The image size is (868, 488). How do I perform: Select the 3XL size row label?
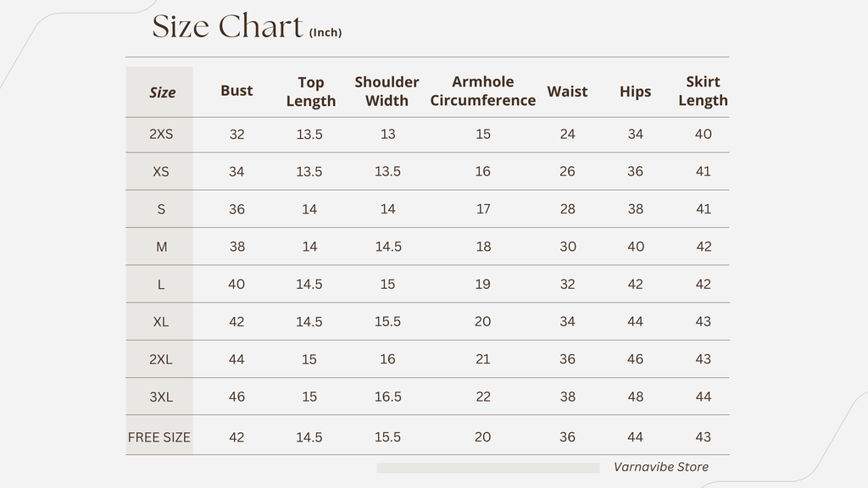(x=161, y=396)
